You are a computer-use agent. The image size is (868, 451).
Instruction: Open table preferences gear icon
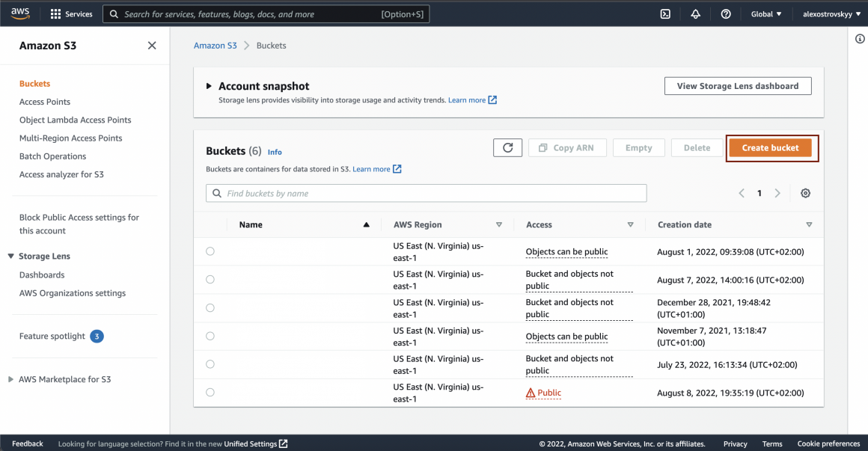805,193
